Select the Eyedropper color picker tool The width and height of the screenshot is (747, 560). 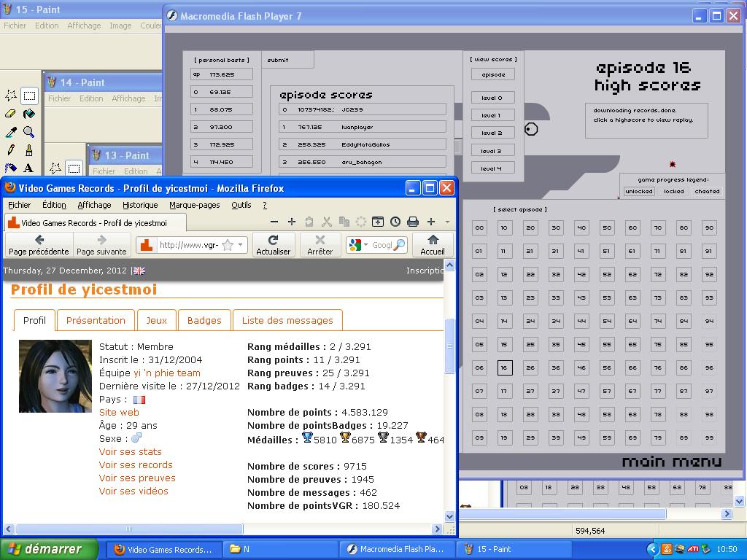pos(11,132)
